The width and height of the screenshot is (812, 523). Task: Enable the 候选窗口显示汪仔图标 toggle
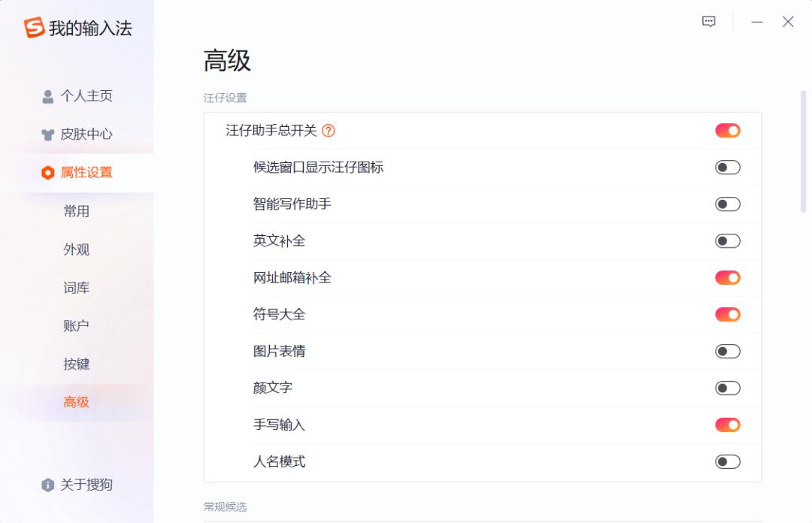(727, 167)
